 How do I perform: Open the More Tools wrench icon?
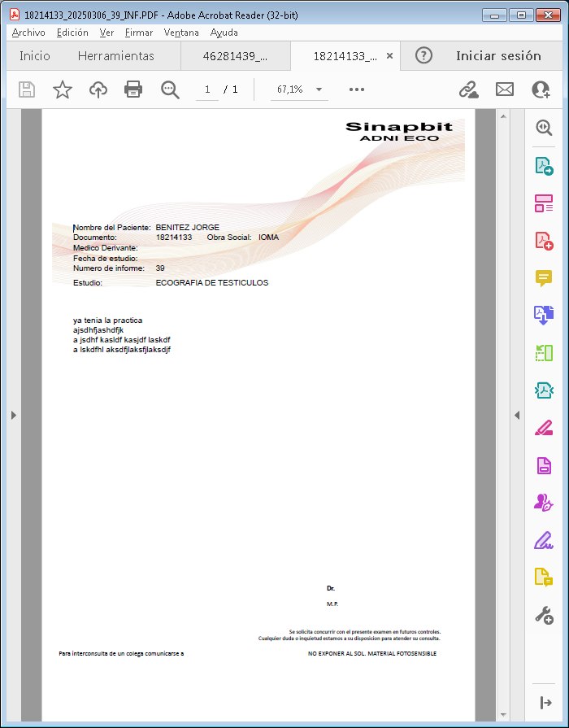pos(544,615)
